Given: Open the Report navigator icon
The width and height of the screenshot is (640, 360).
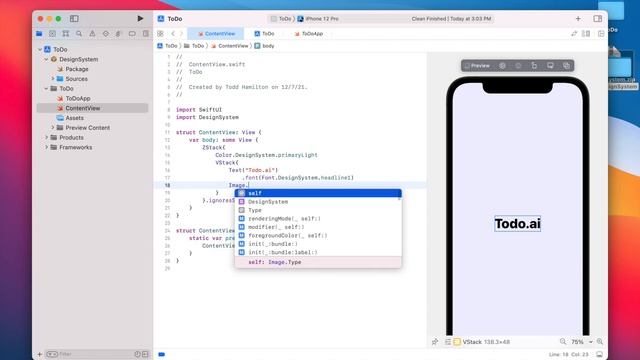Looking at the screenshot, I should (146, 33).
